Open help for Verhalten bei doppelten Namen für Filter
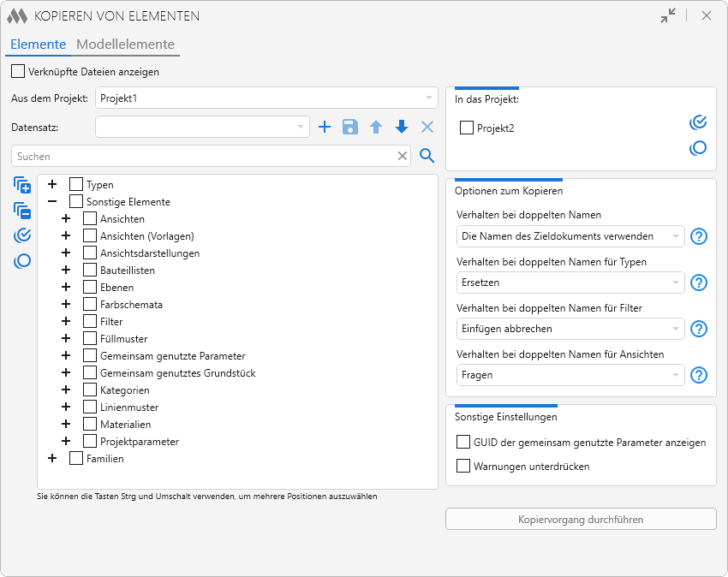728x577 pixels. pyautogui.click(x=699, y=329)
